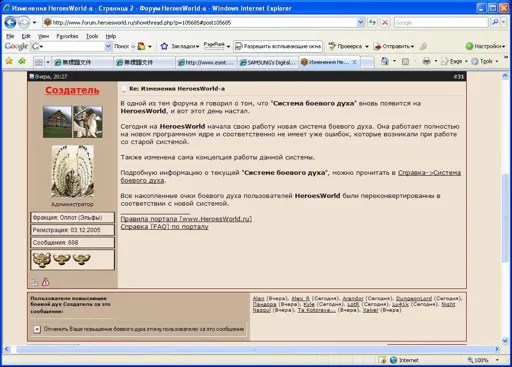Open Справка [FAQ] по порталу link

[x=164, y=226]
